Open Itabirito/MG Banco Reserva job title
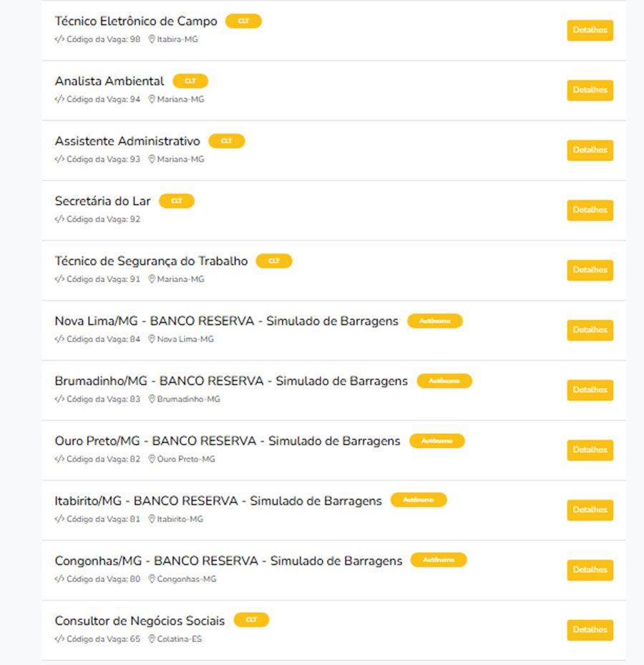The height and width of the screenshot is (665, 644). (x=218, y=501)
